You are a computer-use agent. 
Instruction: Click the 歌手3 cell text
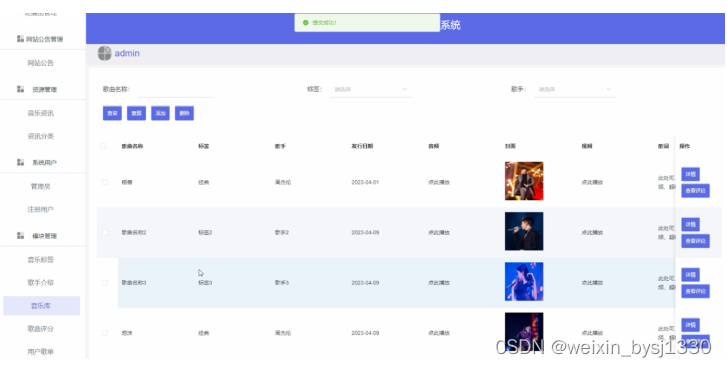(281, 283)
